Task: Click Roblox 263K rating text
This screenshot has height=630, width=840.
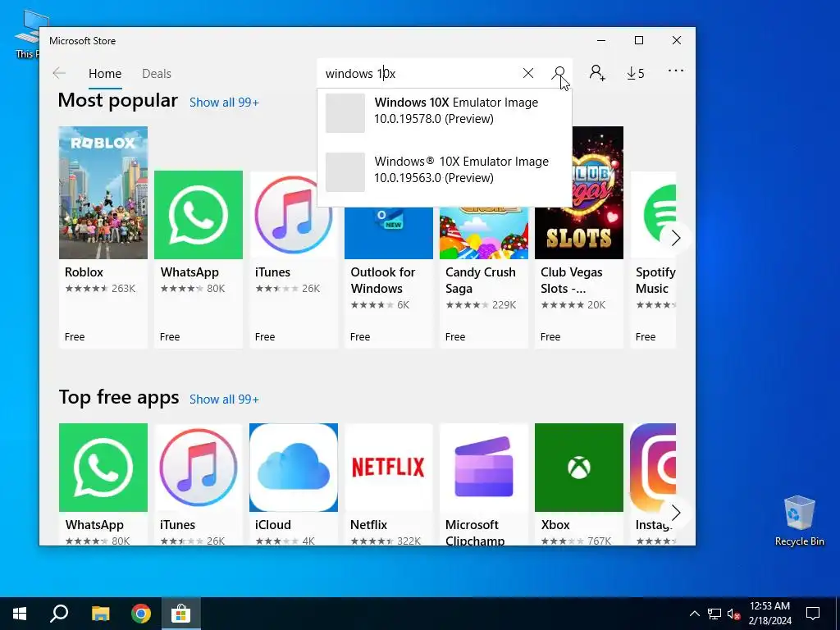Action: point(123,288)
